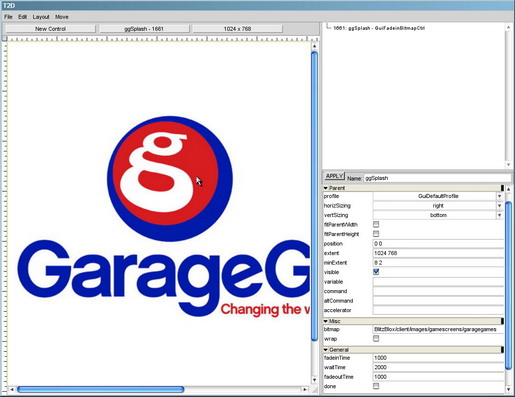Click the bitmap path field
The width and height of the screenshot is (515, 397).
pyautogui.click(x=438, y=329)
